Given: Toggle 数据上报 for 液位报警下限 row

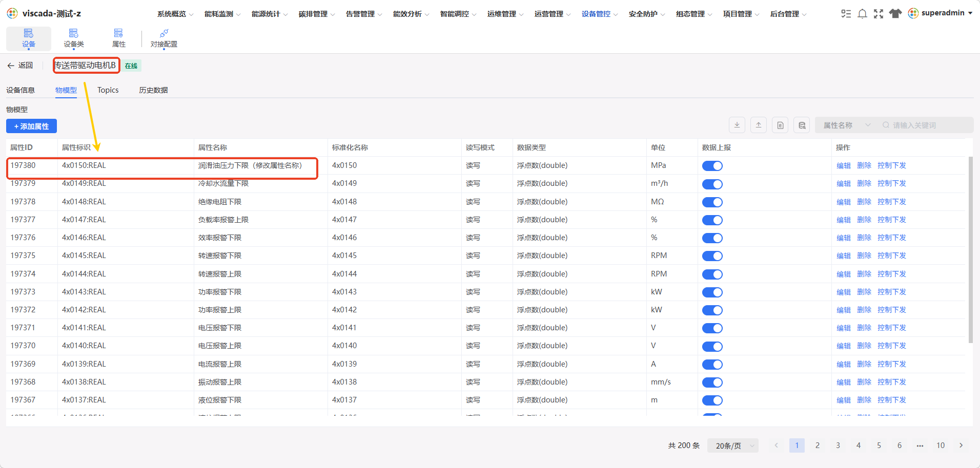Looking at the screenshot, I should point(712,400).
